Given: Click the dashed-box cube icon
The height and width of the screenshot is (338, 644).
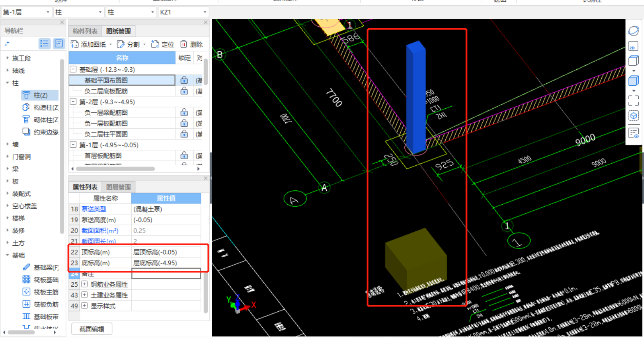Looking at the screenshot, I should point(633,116).
